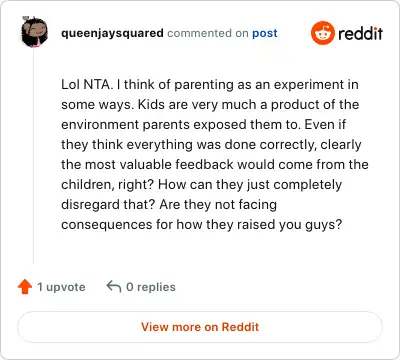Click the "Lol NTA" opening line
Screen dimensions: 400x360
click(210, 85)
